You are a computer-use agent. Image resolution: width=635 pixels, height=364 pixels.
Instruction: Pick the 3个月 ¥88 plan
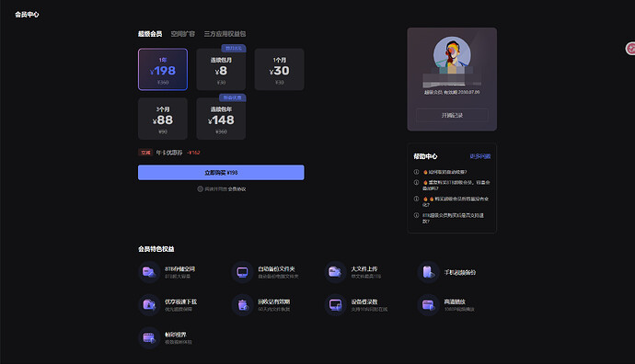163,119
